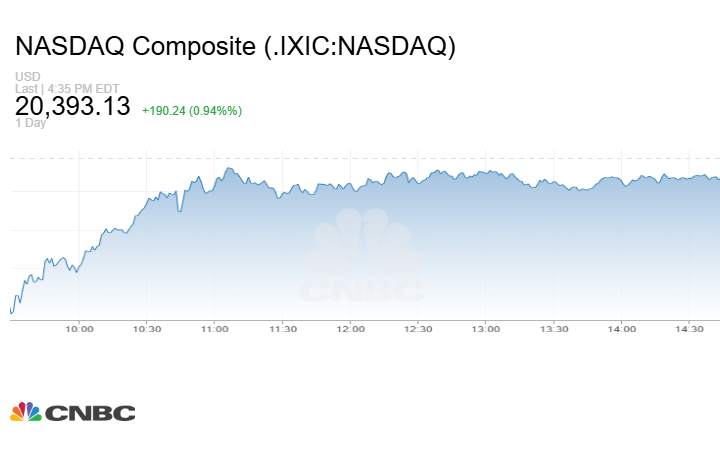Open the NASDAQ Composite title heading
The image size is (720, 450).
(x=236, y=46)
